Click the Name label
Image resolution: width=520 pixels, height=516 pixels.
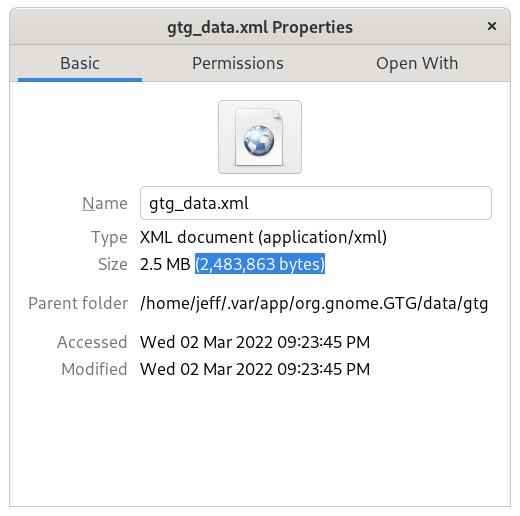click(105, 203)
